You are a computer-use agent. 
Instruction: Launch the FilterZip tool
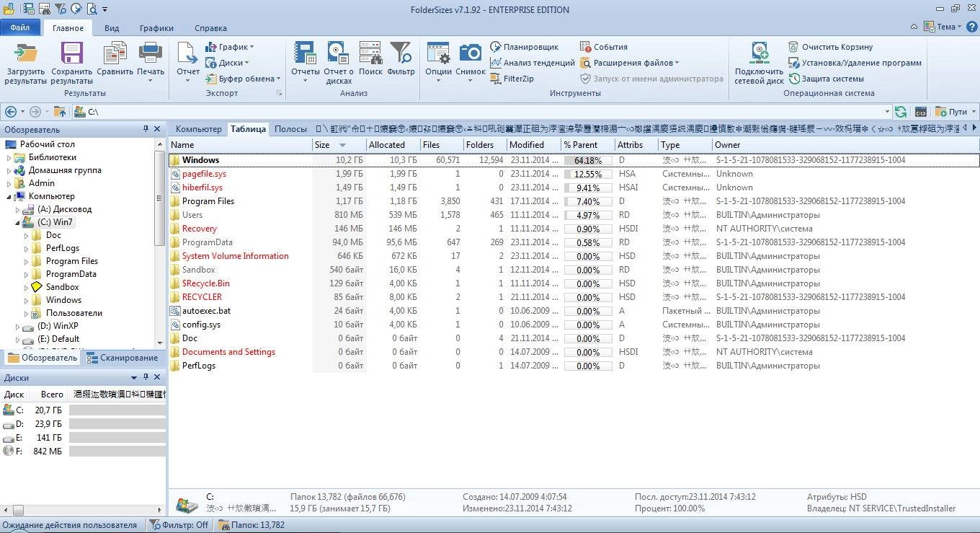pos(512,79)
